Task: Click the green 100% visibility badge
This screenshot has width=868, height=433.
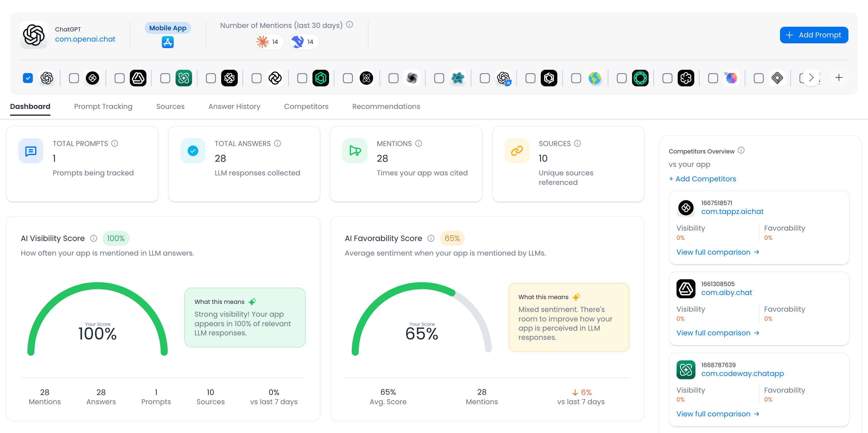Action: pyautogui.click(x=116, y=238)
